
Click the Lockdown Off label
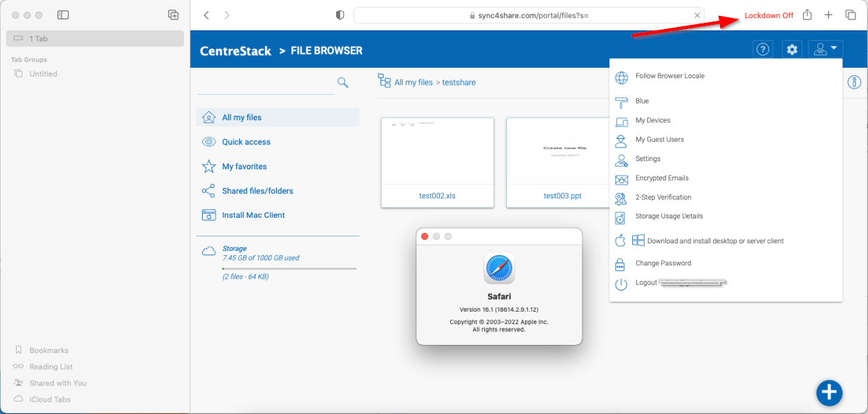[x=768, y=15]
